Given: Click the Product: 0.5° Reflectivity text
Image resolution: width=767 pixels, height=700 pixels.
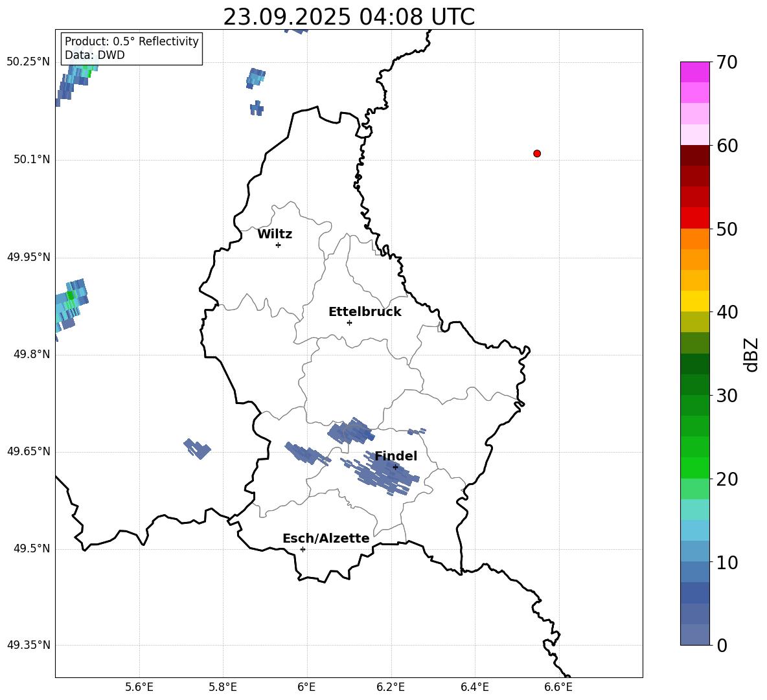Looking at the screenshot, I should point(132,41).
